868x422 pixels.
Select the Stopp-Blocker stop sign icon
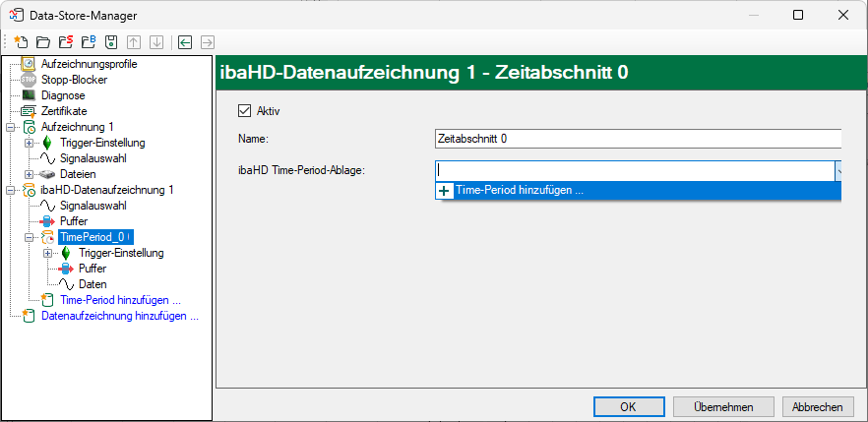(x=29, y=80)
